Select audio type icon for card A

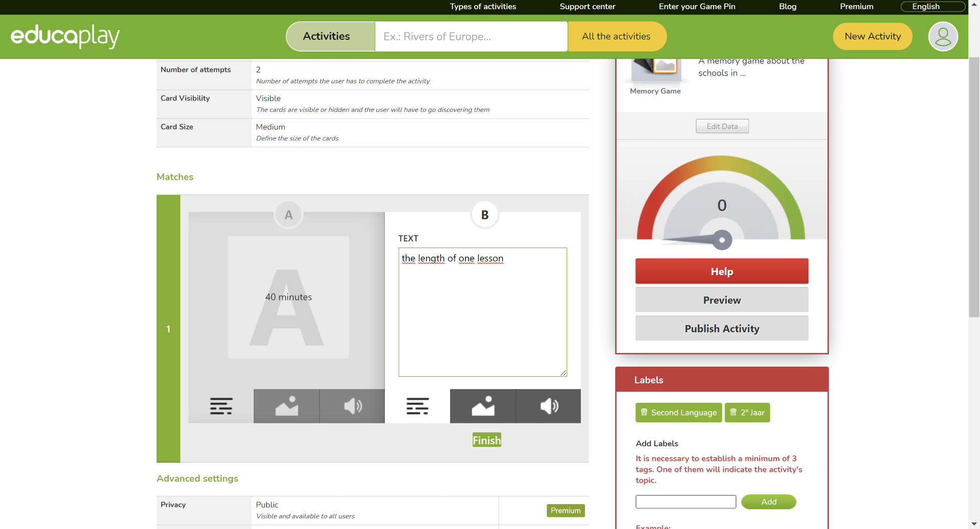pos(352,406)
